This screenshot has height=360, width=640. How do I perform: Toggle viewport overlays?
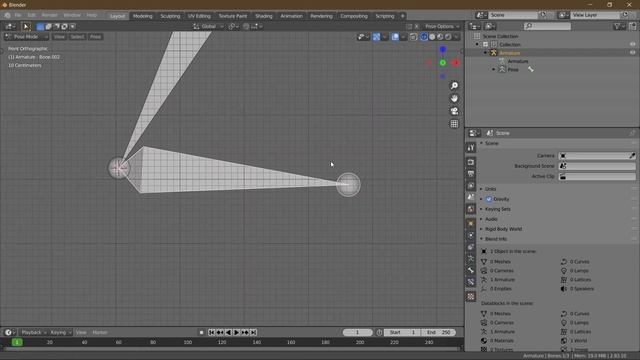pyautogui.click(x=395, y=37)
